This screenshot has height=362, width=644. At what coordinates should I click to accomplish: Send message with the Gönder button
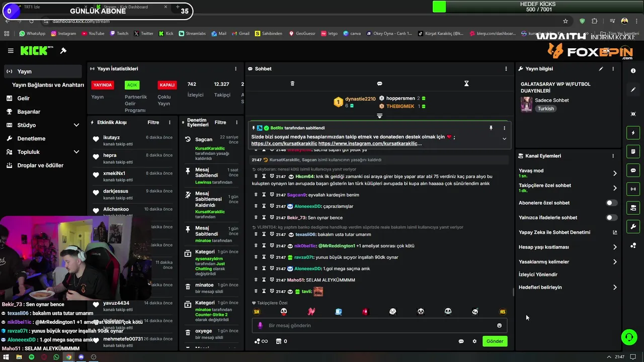pos(495,341)
